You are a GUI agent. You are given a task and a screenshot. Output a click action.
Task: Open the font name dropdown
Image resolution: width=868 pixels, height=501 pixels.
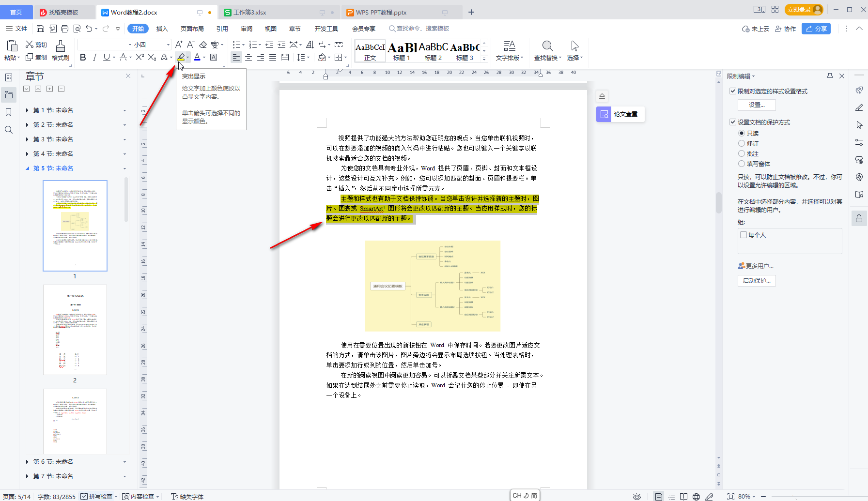130,45
